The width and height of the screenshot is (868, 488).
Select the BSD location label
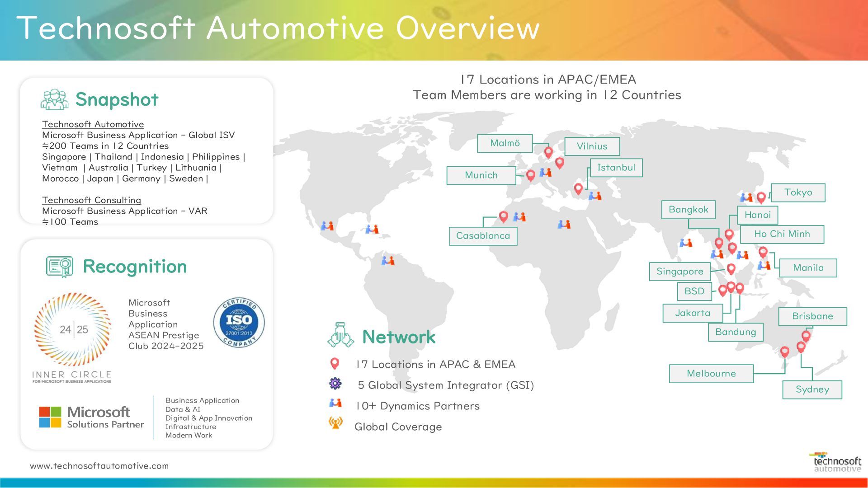point(694,291)
